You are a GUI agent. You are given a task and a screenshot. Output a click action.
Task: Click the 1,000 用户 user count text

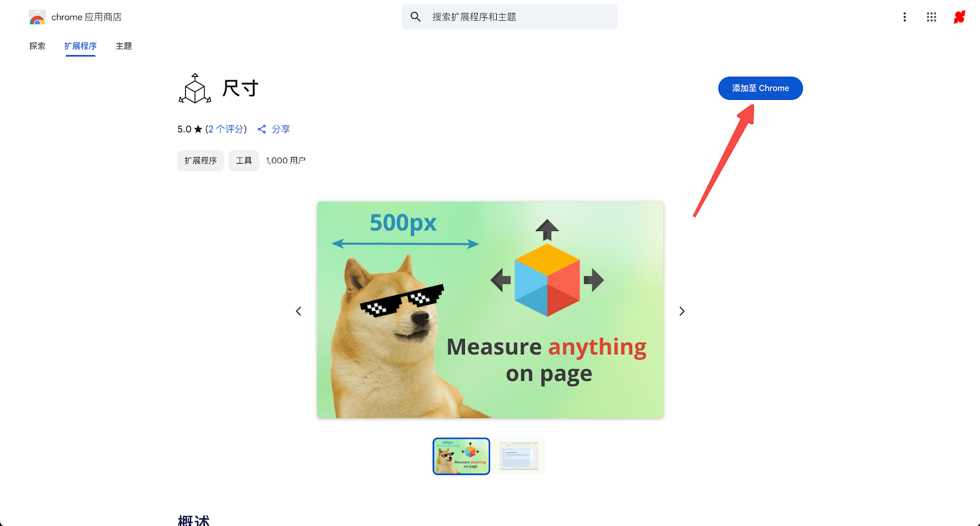[x=285, y=161]
